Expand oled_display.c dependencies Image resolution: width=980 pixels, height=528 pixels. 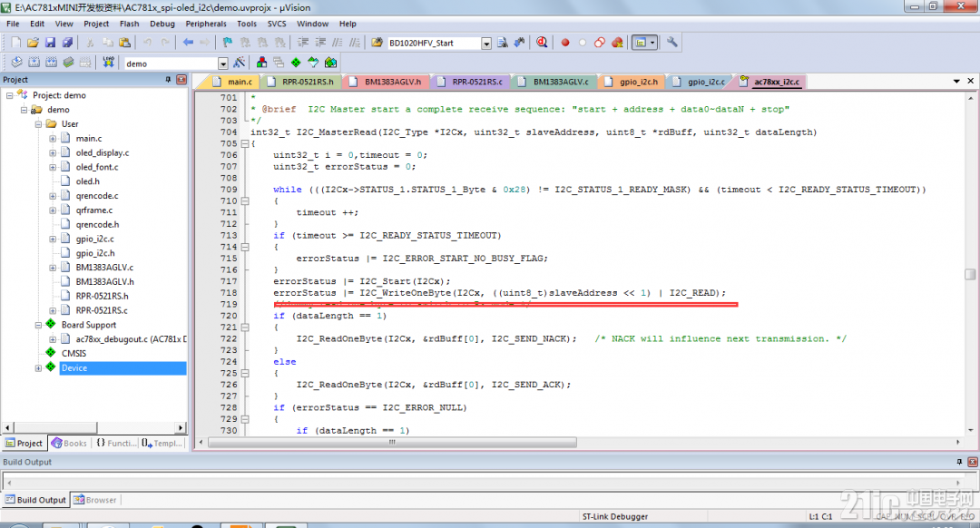click(53, 152)
